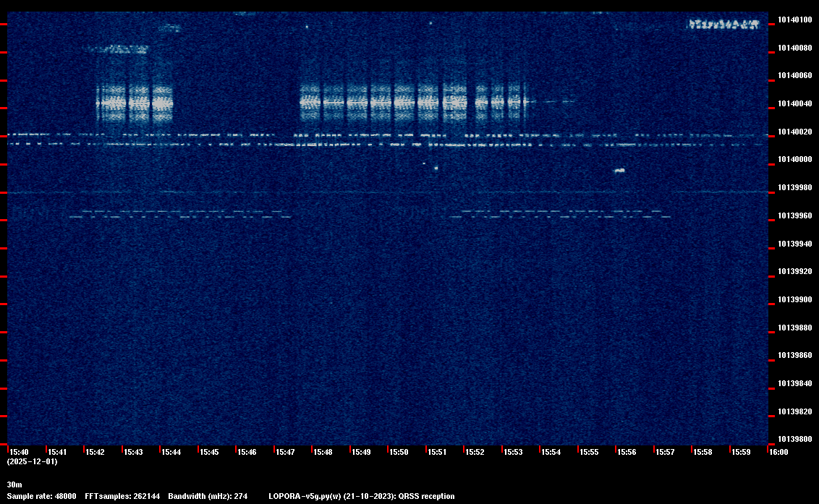This screenshot has height=504, width=819.
Task: Click the 15:58 time label
Action: click(703, 452)
